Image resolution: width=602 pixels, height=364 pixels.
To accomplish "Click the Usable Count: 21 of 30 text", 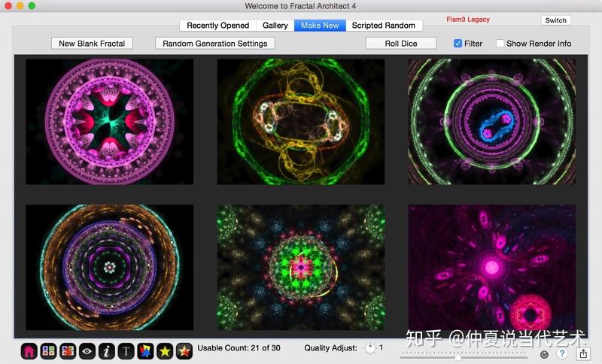I will click(x=239, y=348).
